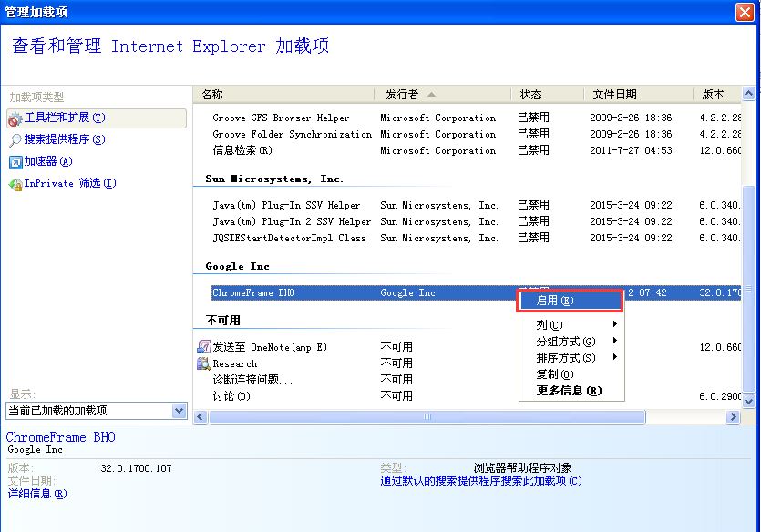This screenshot has width=761, height=532.
Task: Choose 更多信息(R) from the context menu
Action: (571, 391)
